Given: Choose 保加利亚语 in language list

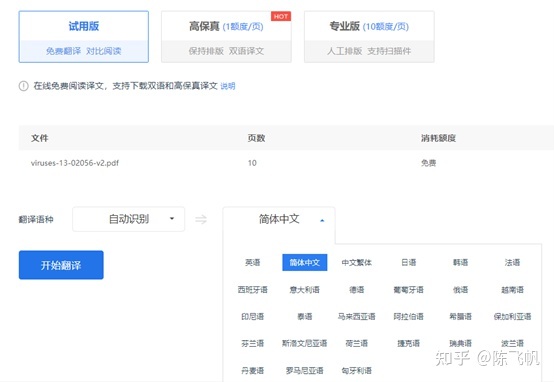Looking at the screenshot, I should point(512,316).
